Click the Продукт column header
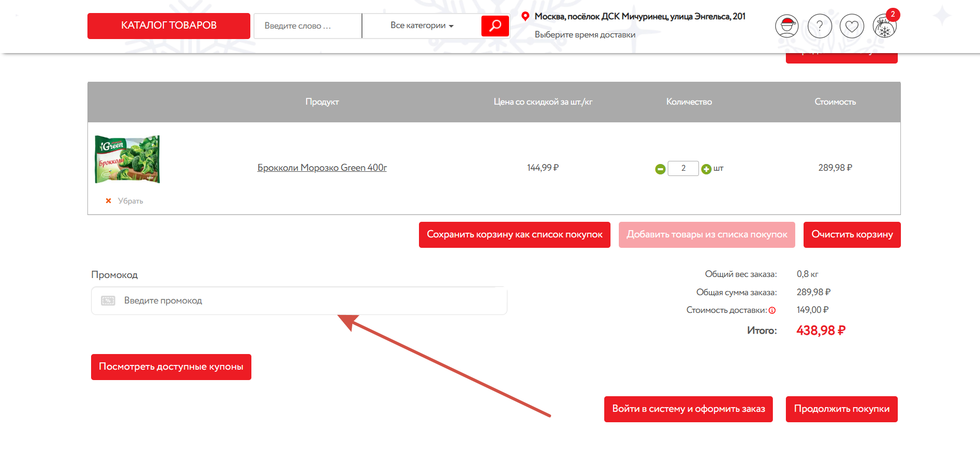Image resolution: width=980 pixels, height=454 pixels. [x=322, y=102]
